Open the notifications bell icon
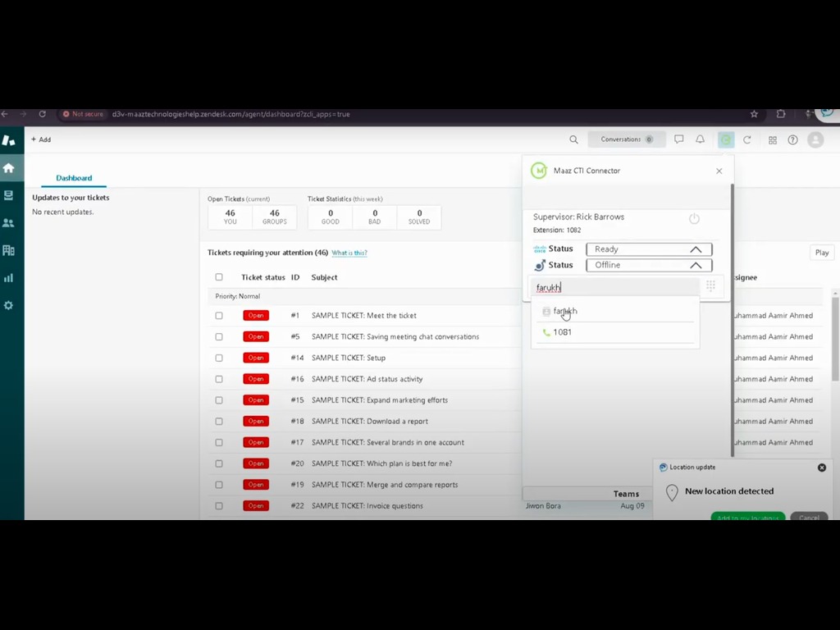Screen dimensions: 840x630 (x=701, y=139)
